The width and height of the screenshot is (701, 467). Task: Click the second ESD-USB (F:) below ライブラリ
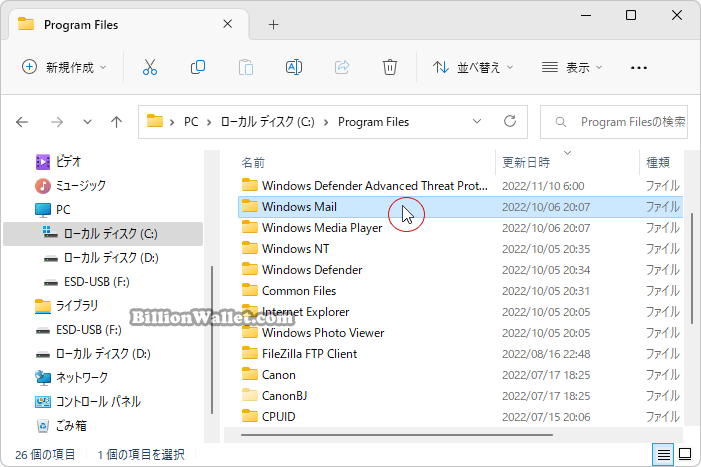point(79,330)
